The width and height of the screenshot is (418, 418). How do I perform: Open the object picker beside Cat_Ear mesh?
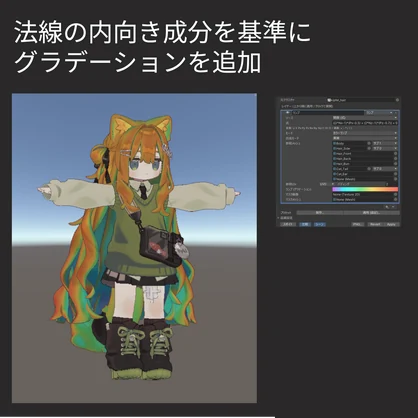[396, 174]
